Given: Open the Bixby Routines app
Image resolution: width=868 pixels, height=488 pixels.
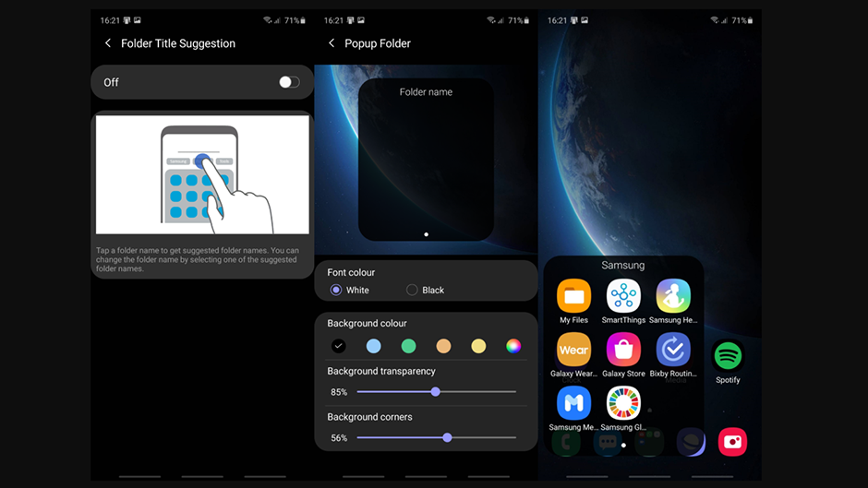Looking at the screenshot, I should point(673,351).
